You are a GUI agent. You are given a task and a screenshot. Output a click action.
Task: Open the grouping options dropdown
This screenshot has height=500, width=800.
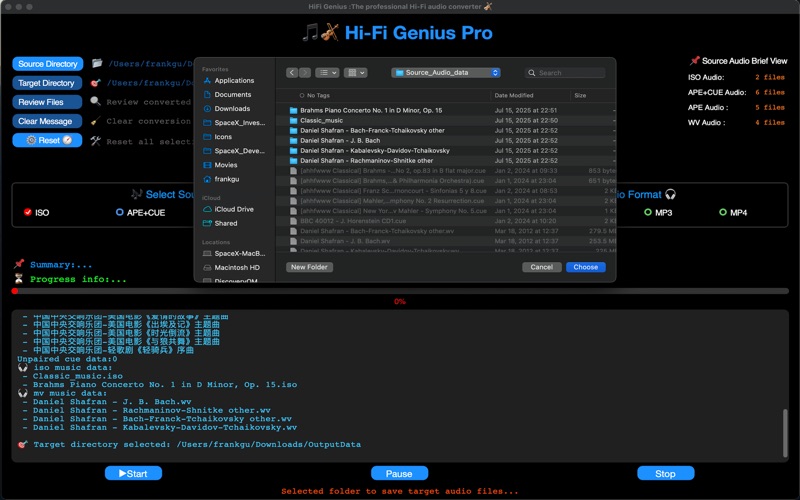(356, 73)
